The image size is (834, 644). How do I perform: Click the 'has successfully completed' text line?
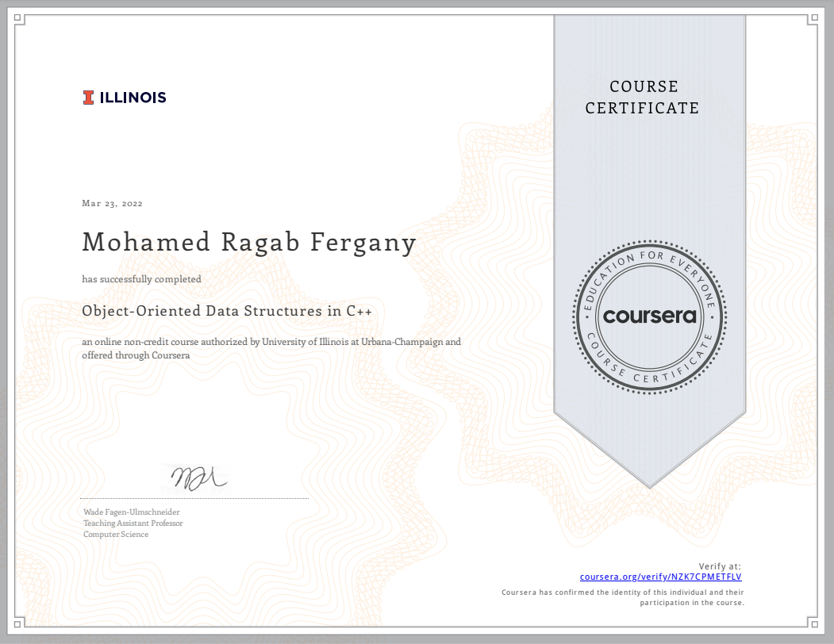[x=142, y=278]
